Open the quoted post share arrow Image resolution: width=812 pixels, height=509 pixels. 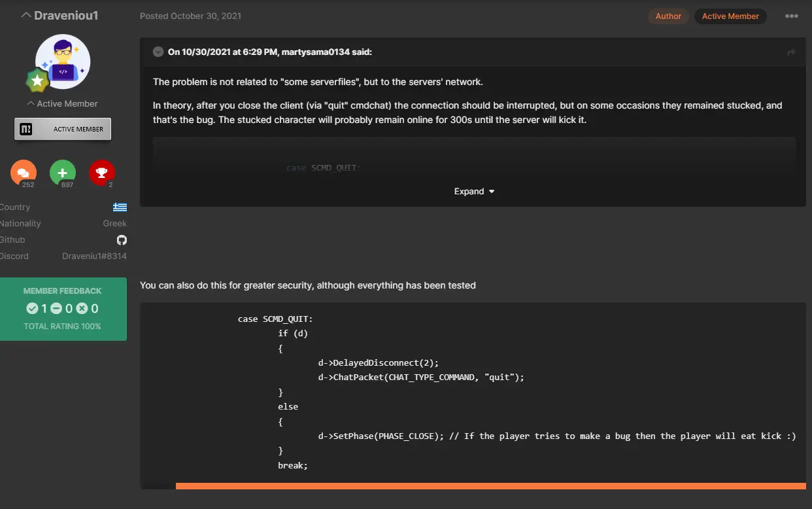pos(791,52)
